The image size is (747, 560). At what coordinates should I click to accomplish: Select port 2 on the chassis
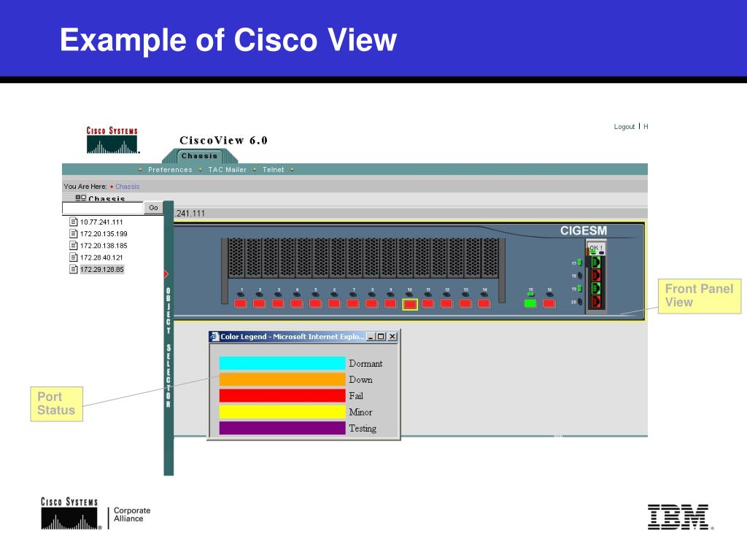coord(259,303)
